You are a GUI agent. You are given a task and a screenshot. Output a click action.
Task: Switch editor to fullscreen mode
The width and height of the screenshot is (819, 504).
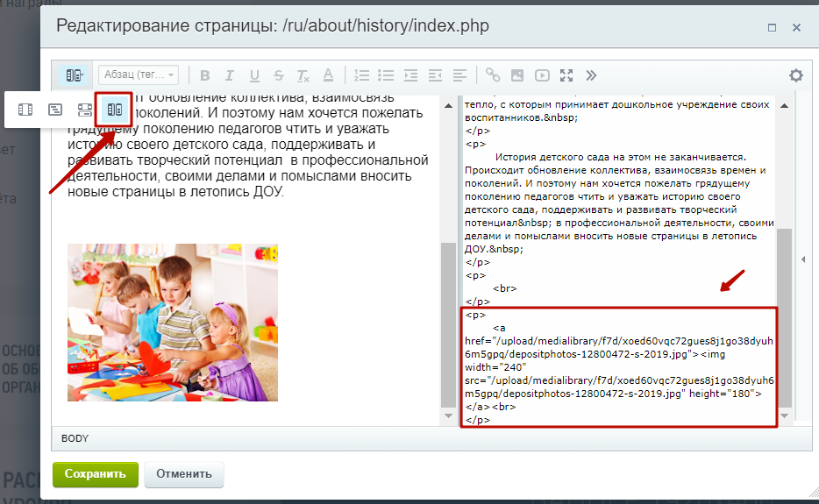click(566, 75)
